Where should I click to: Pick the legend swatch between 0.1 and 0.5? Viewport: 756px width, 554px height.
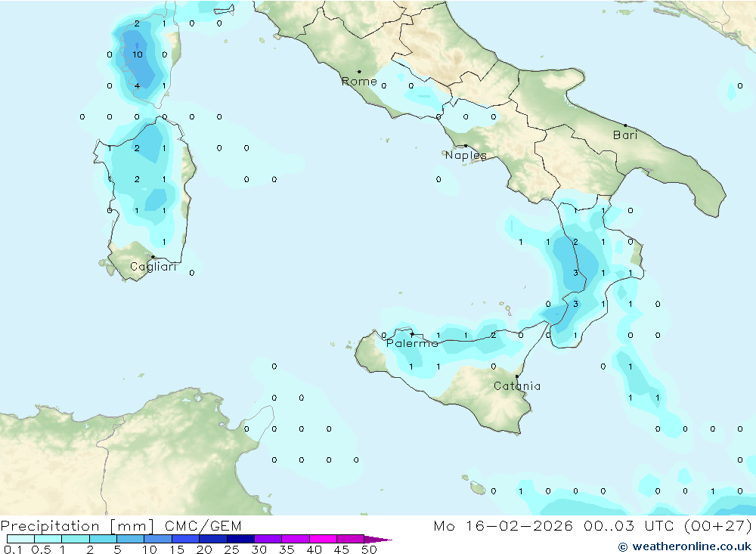[x=20, y=539]
